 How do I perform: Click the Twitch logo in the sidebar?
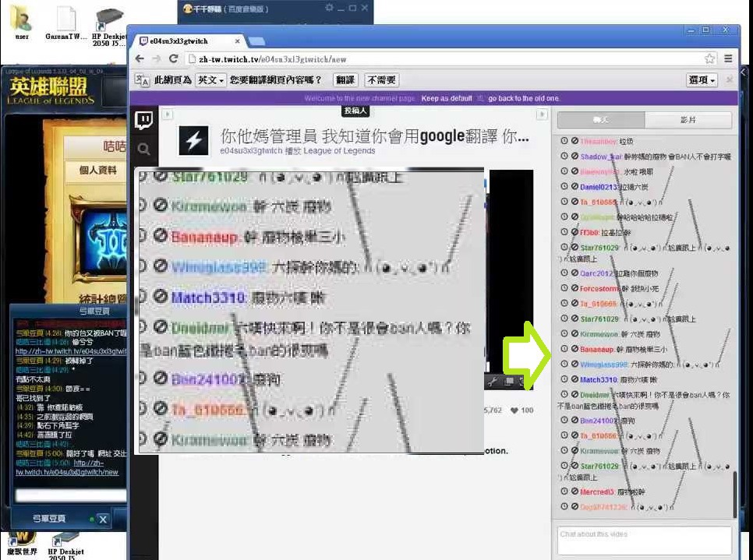tap(143, 120)
